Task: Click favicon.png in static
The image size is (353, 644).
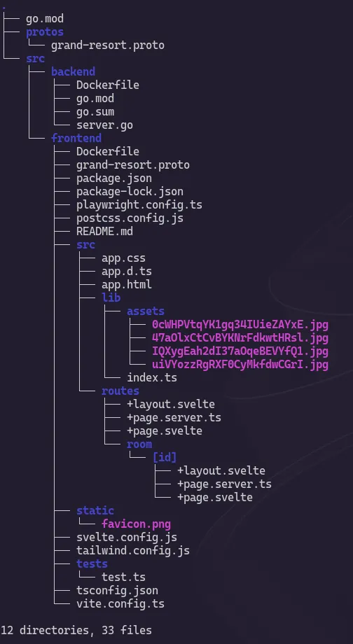Action: coord(136,524)
